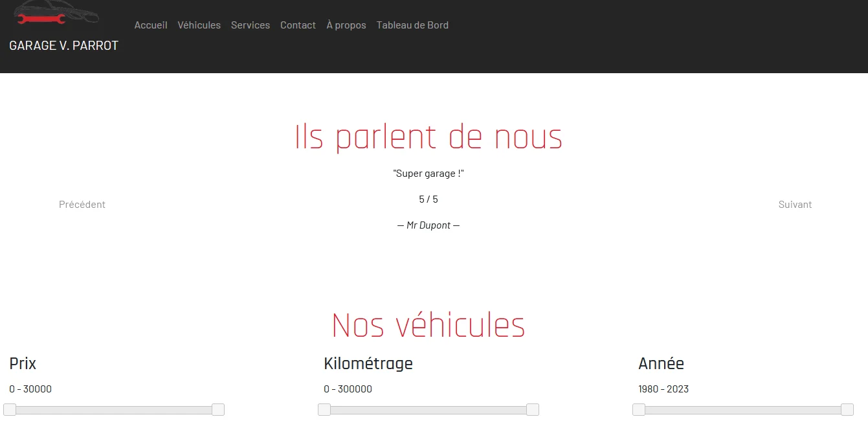Click the Kilométrage slider maximum handle
This screenshot has width=868, height=430.
click(533, 409)
